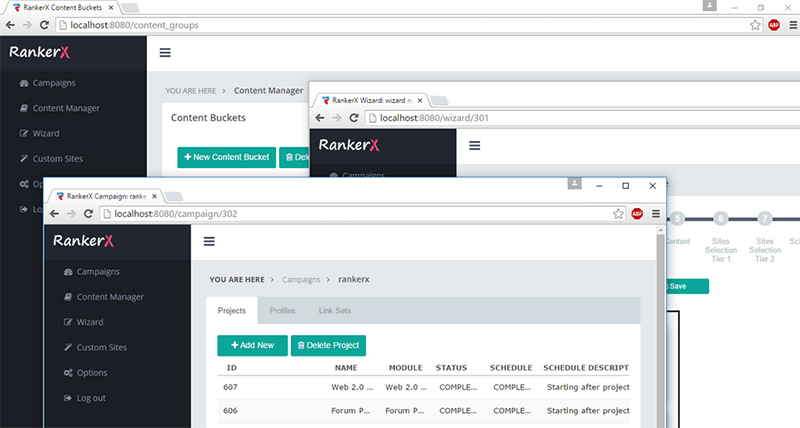Open AdBlock Plus extension in campaign window
This screenshot has width=800, height=428.
[637, 214]
